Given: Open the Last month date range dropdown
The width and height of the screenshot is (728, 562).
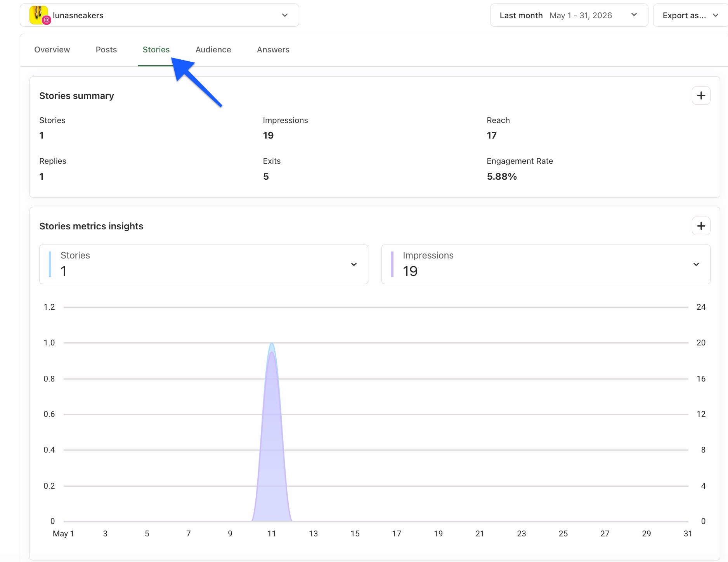Looking at the screenshot, I should tap(569, 15).
